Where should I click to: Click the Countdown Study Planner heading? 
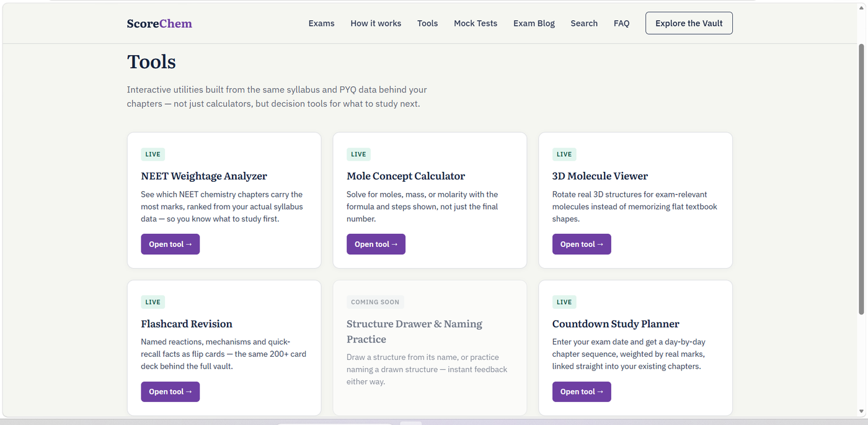616,324
